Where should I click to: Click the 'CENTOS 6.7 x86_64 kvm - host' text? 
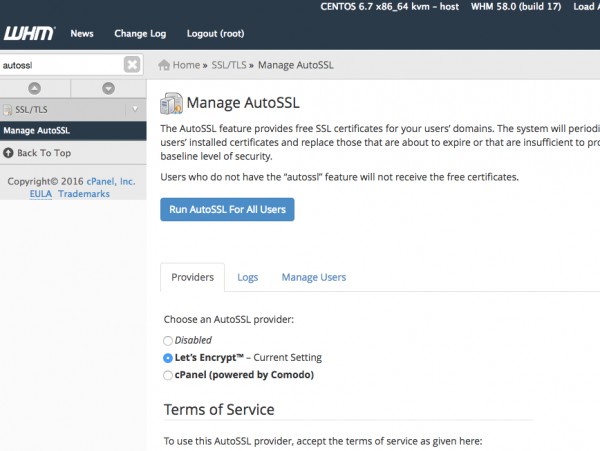coord(390,7)
